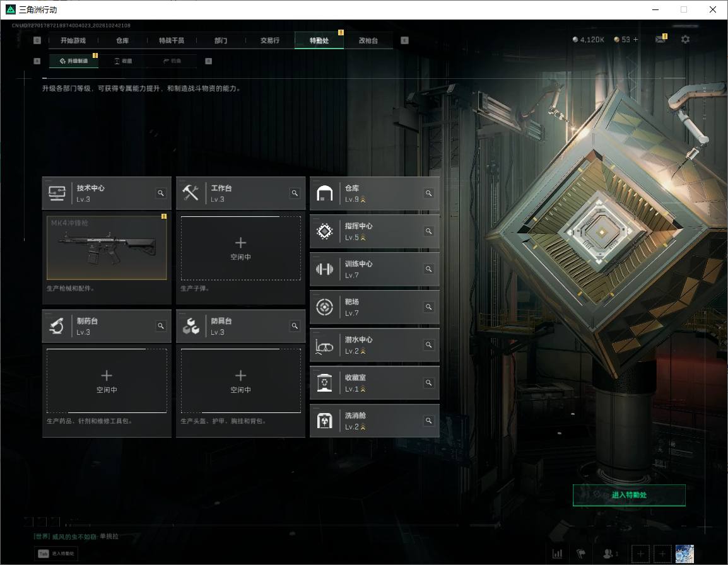This screenshot has height=565, width=728.
Task: Click the 潜水中心 diving mask icon
Action: [324, 346]
